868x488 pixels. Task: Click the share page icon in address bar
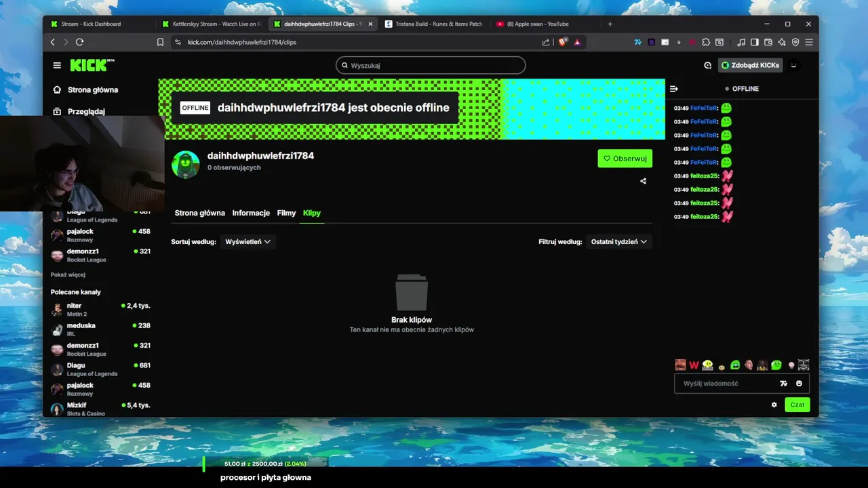[x=546, y=42]
